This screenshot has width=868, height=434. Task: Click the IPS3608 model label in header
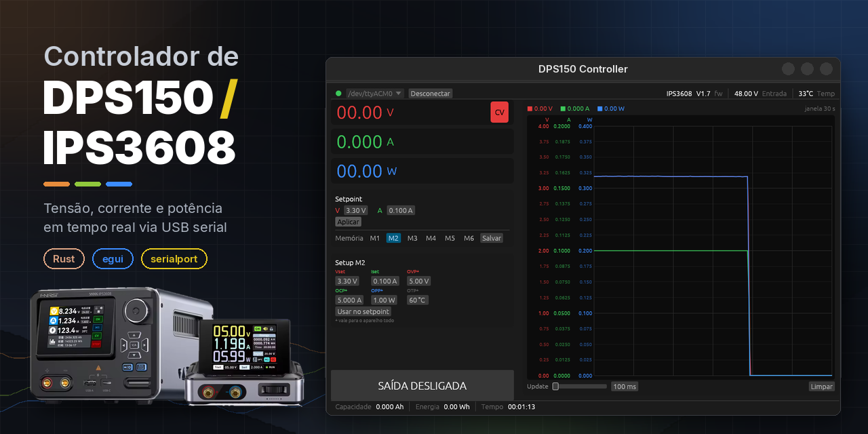(679, 94)
